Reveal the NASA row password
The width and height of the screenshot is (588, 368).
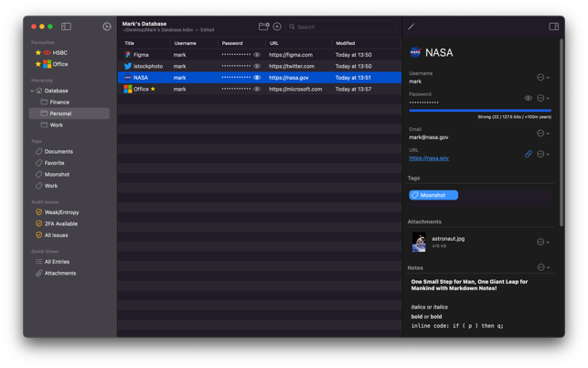(x=257, y=78)
